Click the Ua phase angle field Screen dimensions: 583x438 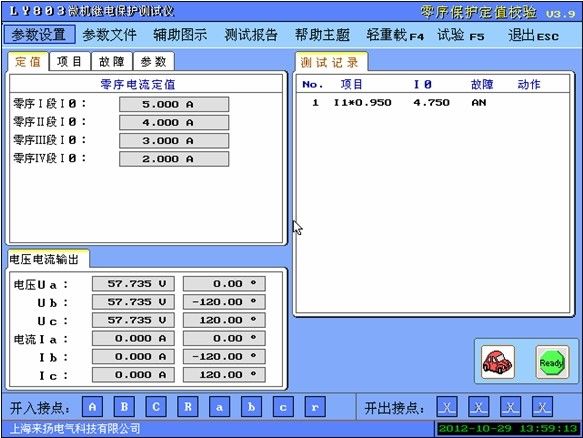pyautogui.click(x=224, y=284)
